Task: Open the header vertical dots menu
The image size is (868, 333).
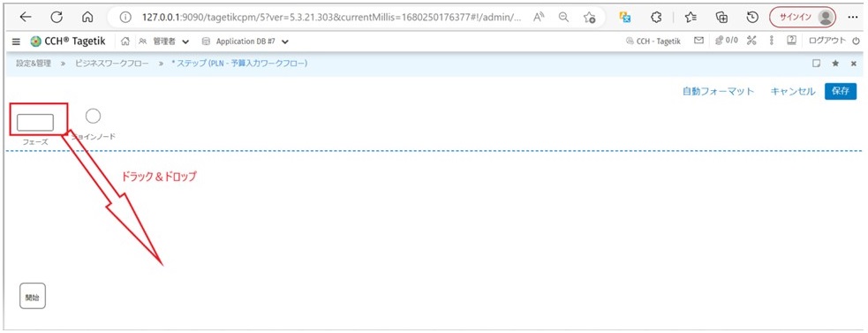Action: 771,41
